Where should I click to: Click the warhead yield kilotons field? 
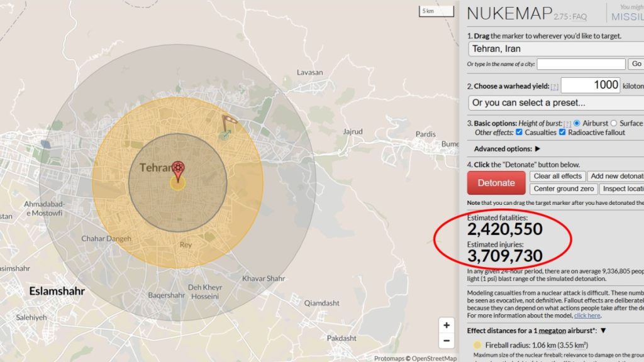pyautogui.click(x=590, y=85)
